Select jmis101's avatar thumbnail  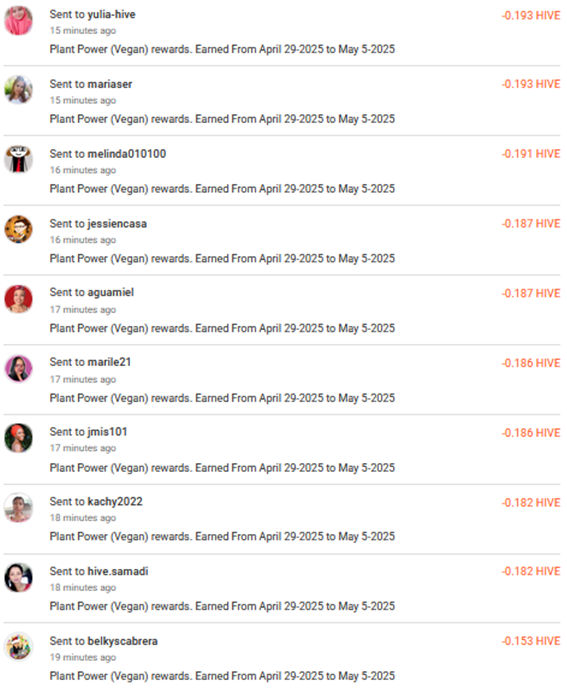pos(19,438)
